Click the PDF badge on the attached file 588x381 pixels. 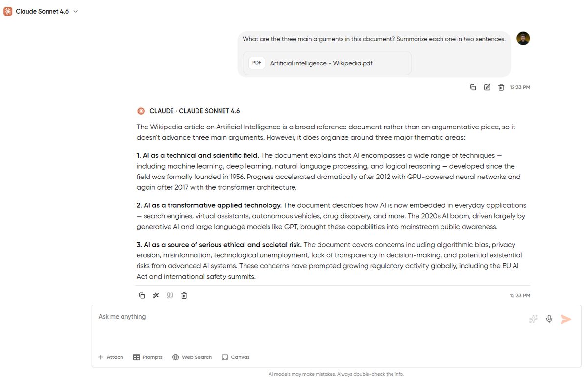click(x=256, y=63)
